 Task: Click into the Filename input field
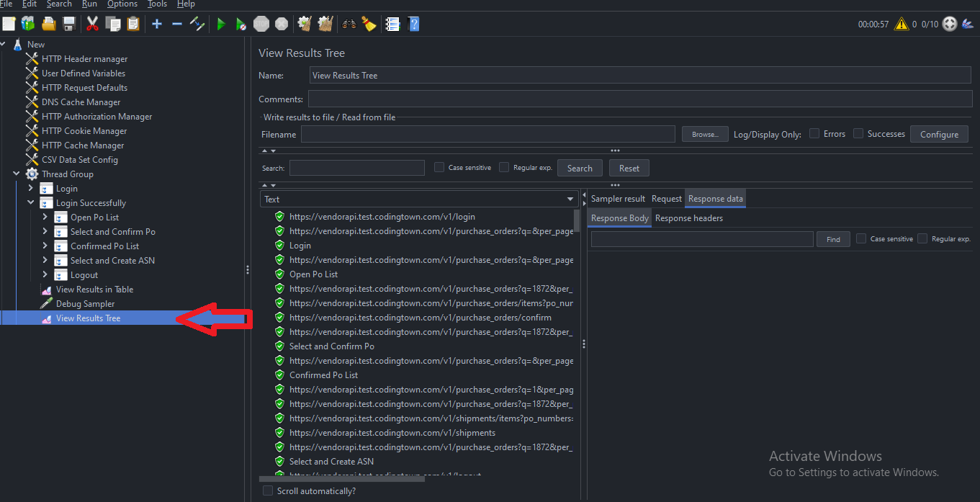487,134
